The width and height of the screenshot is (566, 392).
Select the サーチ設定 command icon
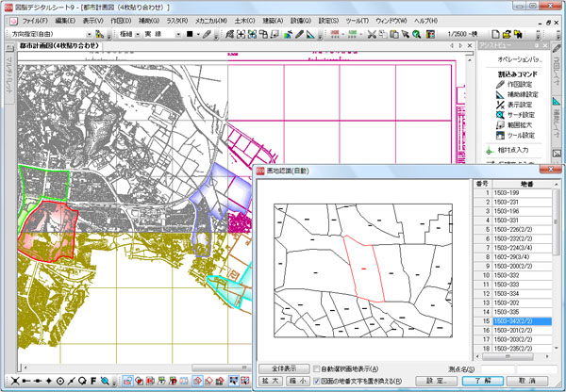pyautogui.click(x=501, y=115)
